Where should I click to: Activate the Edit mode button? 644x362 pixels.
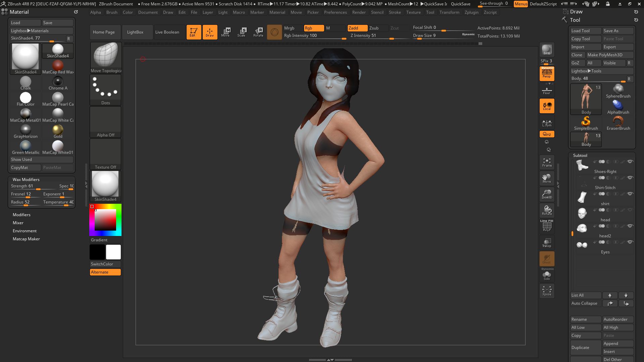tap(194, 32)
